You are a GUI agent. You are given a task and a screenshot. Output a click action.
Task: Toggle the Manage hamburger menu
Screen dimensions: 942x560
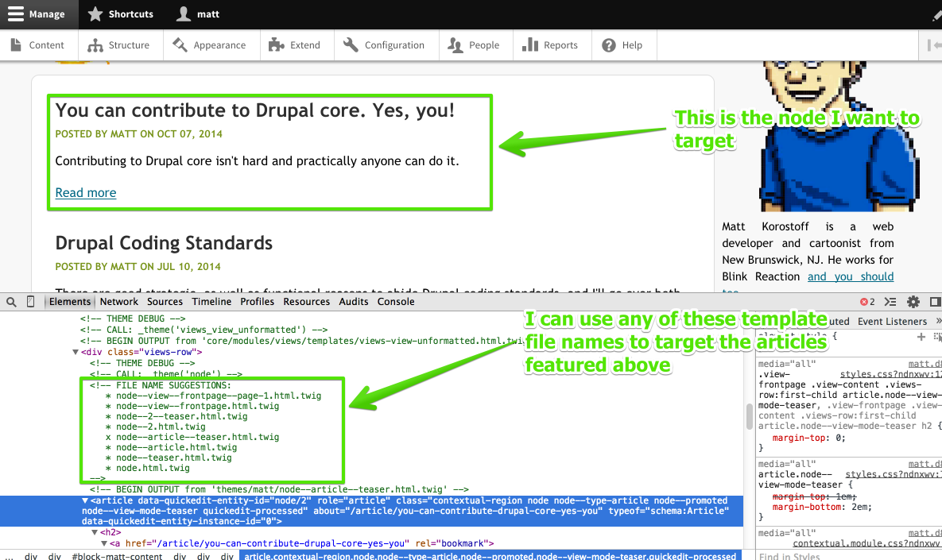point(37,14)
